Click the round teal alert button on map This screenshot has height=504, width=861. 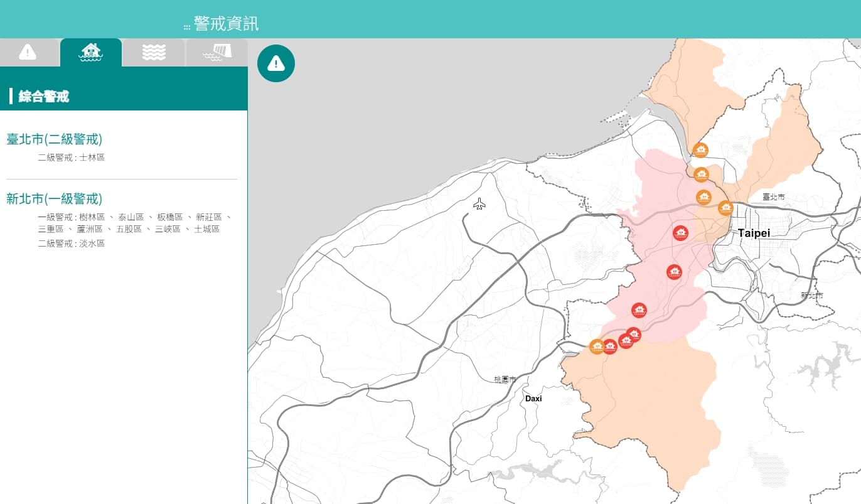click(x=276, y=63)
